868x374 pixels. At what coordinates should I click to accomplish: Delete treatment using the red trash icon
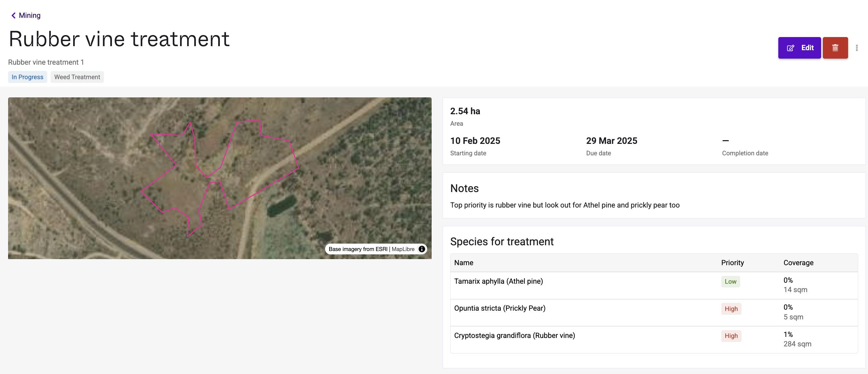(835, 48)
